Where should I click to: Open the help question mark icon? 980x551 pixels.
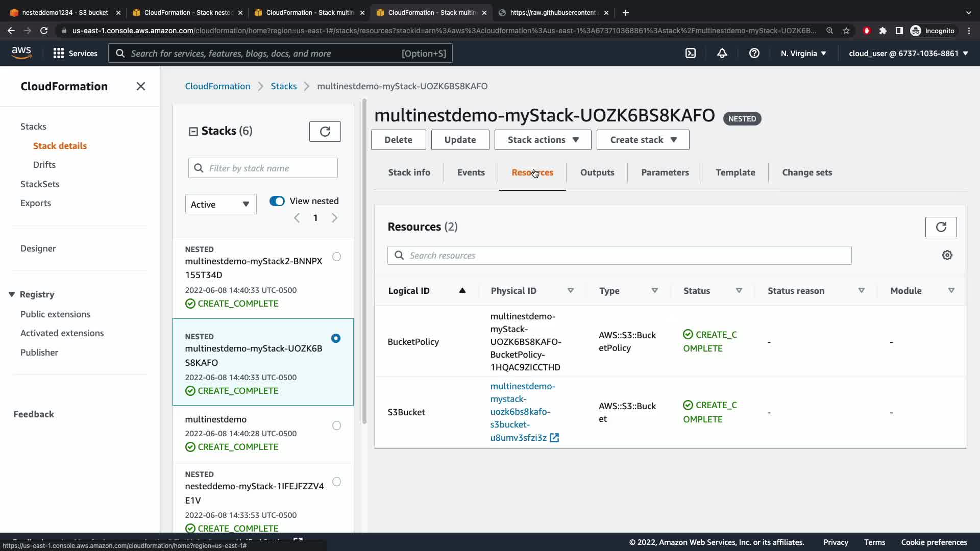[754, 53]
